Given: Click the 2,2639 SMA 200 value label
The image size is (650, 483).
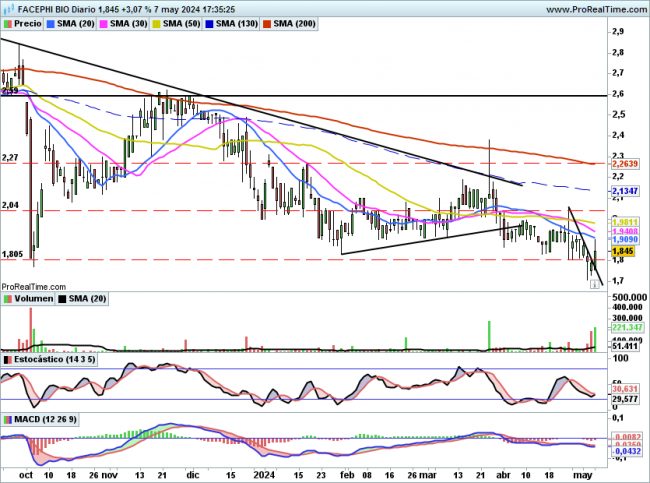Looking at the screenshot, I should (596, 163).
